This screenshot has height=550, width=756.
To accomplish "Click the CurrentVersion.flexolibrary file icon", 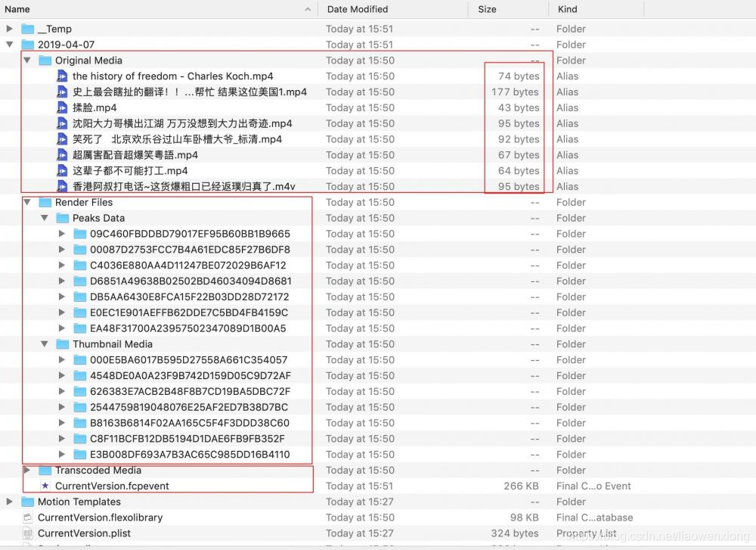I will (28, 517).
